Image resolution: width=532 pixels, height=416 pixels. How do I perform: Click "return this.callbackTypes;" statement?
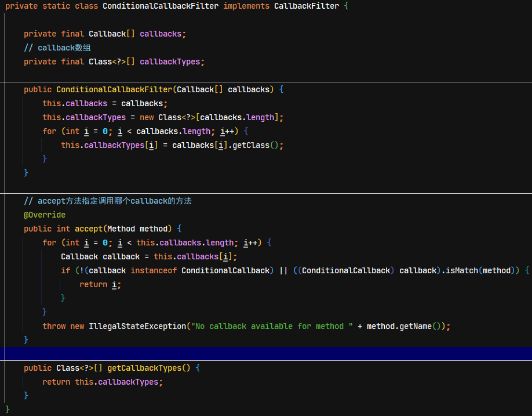tap(103, 382)
